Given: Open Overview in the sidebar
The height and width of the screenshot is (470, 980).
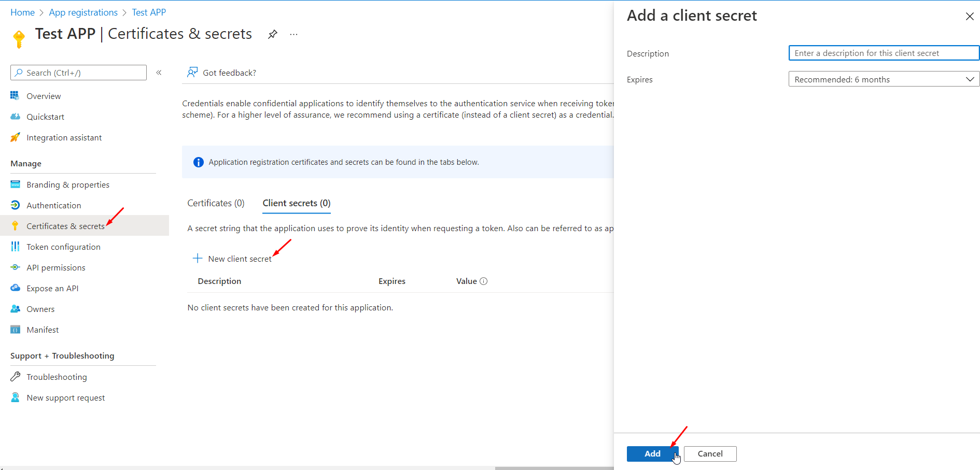Looking at the screenshot, I should tap(44, 96).
